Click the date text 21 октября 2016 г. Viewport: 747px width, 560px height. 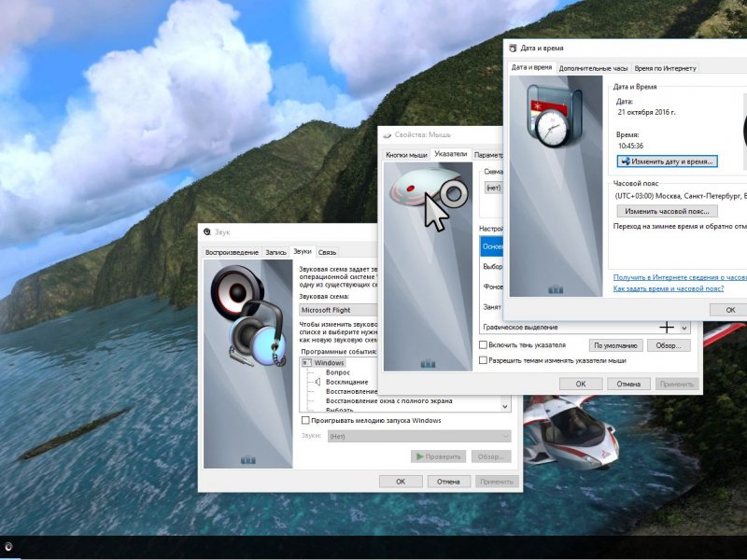tap(646, 112)
